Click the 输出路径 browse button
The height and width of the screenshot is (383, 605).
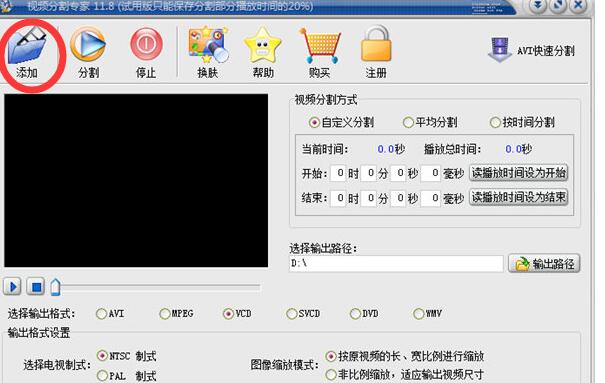(x=544, y=264)
